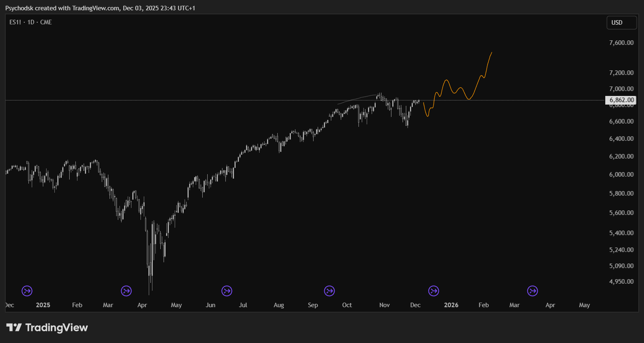Screen dimensions: 644x343
Task: Click the TradingView logo icon
Action: pos(14,328)
